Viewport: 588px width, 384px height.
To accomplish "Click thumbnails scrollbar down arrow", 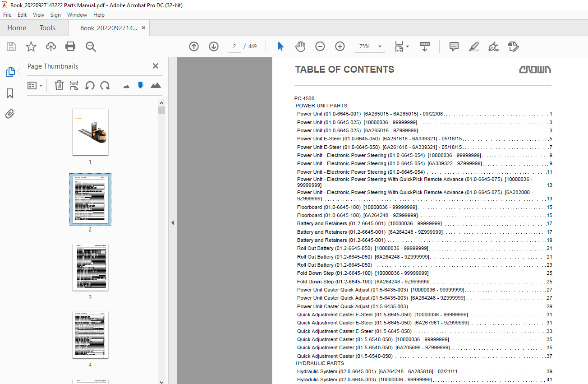I will pyautogui.click(x=161, y=381).
